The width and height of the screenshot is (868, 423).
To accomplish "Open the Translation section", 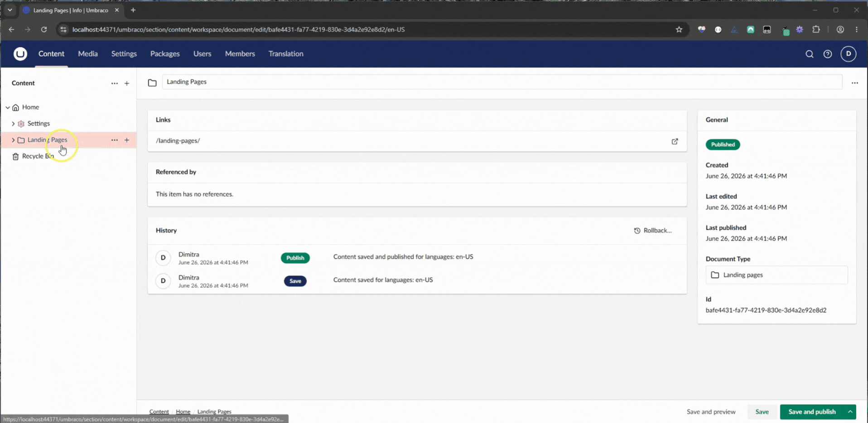I will [x=286, y=54].
